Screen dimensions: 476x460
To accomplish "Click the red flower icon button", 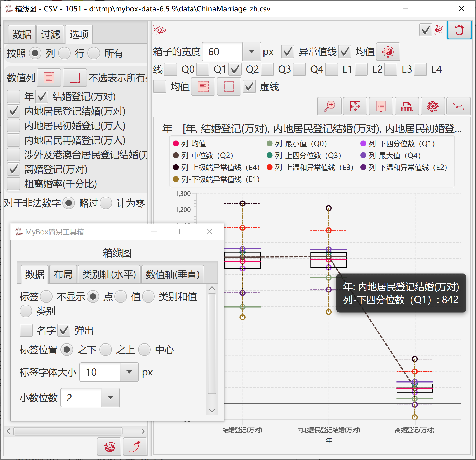I will coord(433,106).
